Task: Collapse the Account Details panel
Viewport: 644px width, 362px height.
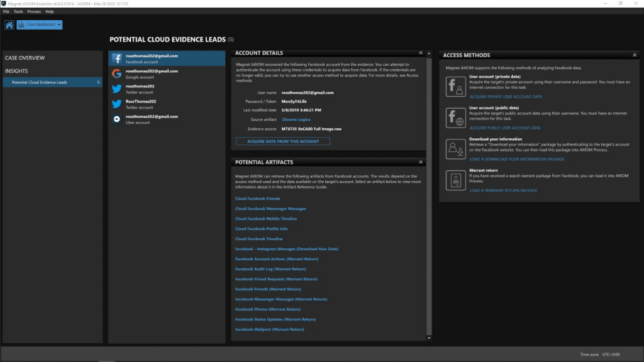Action: coord(419,53)
